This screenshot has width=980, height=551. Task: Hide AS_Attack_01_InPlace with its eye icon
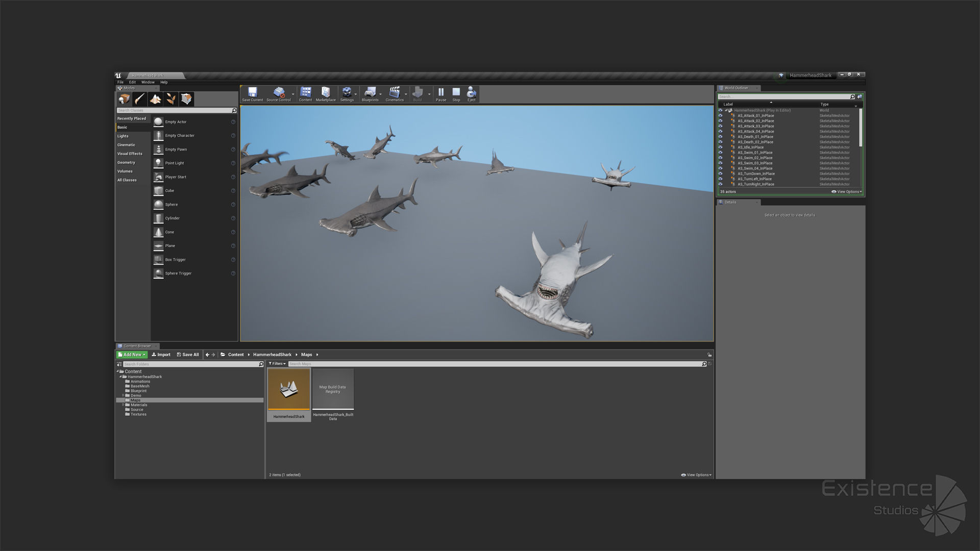720,116
